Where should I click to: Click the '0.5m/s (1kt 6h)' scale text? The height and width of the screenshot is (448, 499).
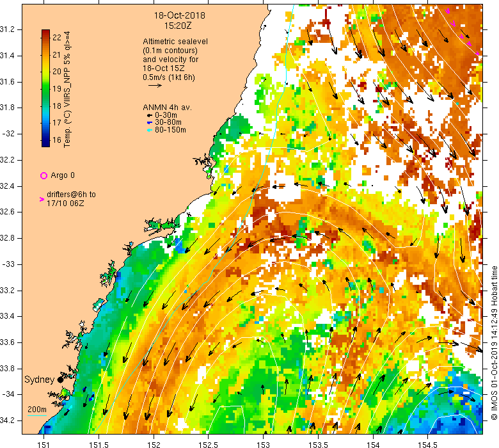click(169, 77)
